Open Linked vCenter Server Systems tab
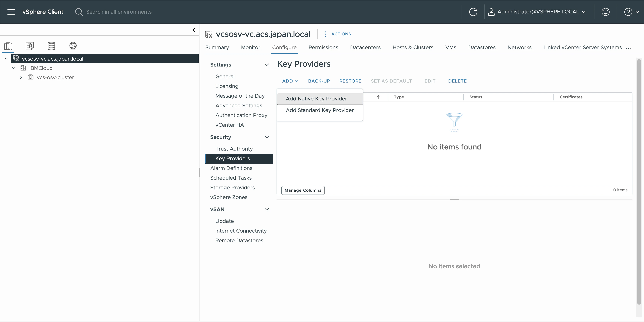 click(583, 48)
